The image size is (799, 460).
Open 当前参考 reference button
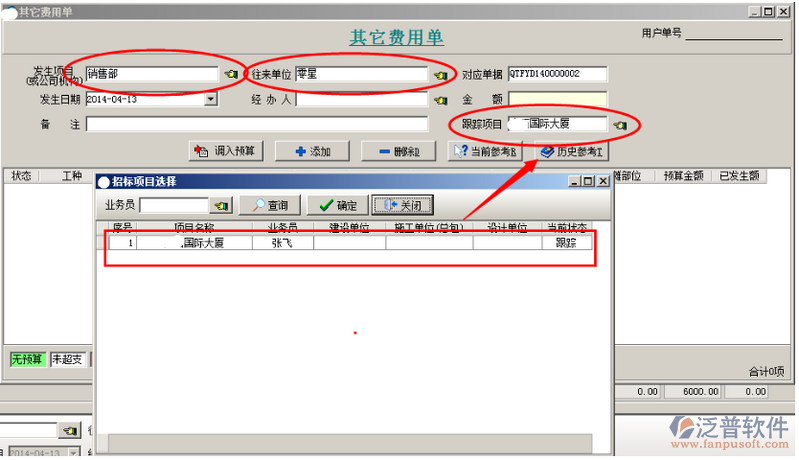click(484, 151)
